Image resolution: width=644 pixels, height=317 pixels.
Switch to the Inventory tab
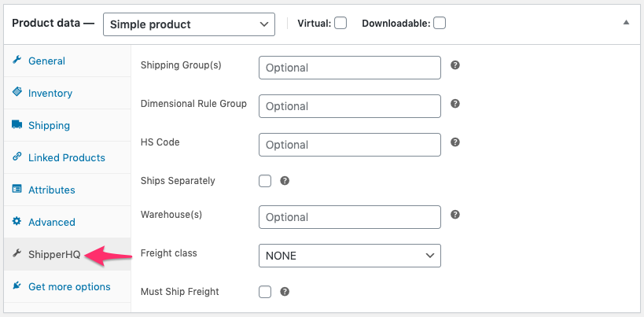(x=50, y=93)
